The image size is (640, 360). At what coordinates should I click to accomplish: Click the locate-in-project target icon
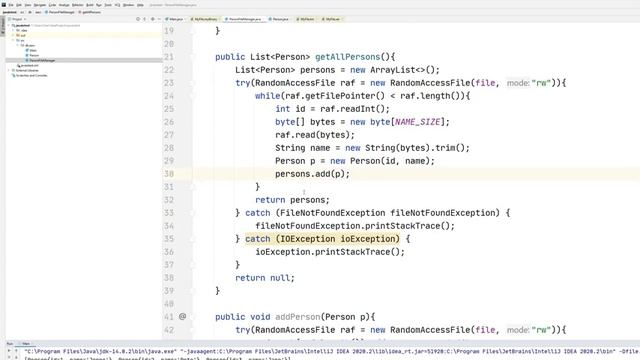138,19
